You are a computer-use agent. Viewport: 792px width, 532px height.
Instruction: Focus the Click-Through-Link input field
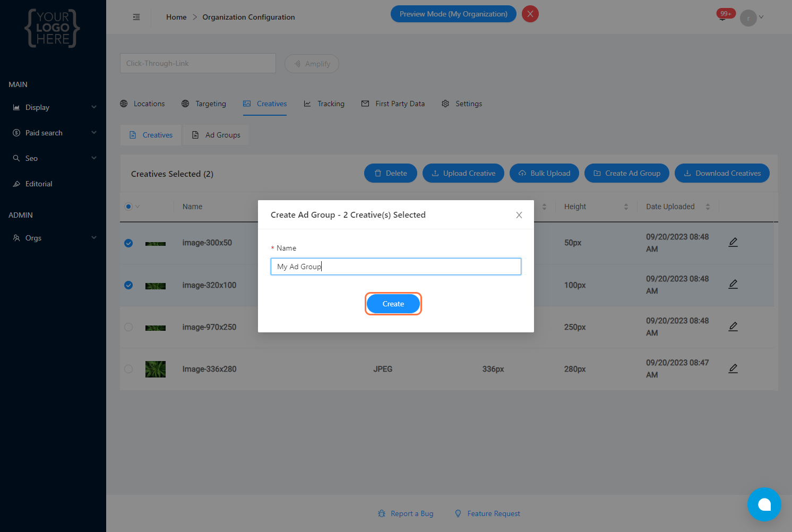click(198, 63)
